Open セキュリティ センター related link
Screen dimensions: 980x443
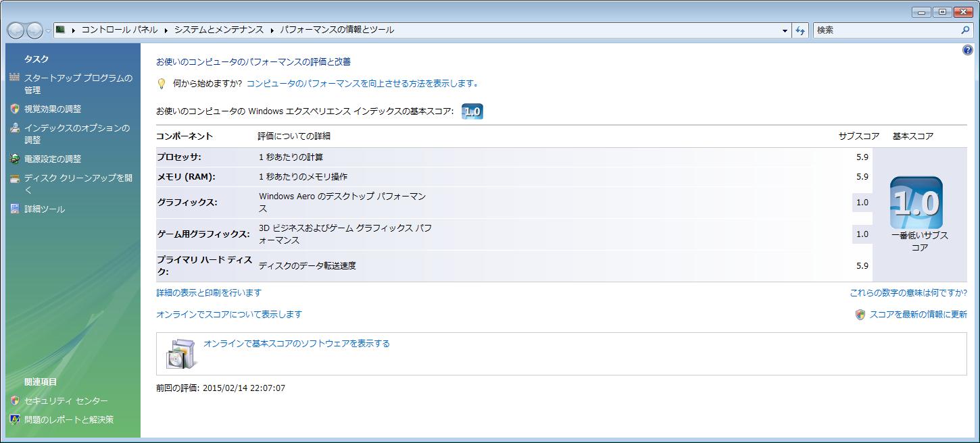pos(66,401)
